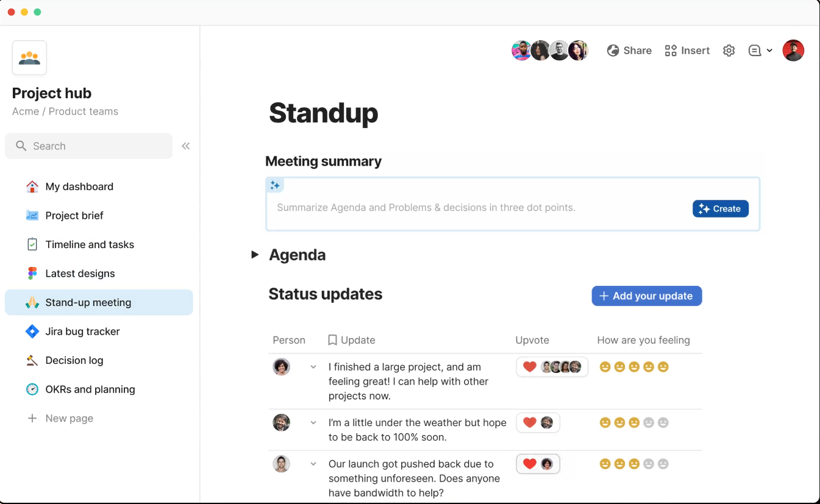The width and height of the screenshot is (820, 504).
Task: Click the comments icon in top bar
Action: pos(755,51)
